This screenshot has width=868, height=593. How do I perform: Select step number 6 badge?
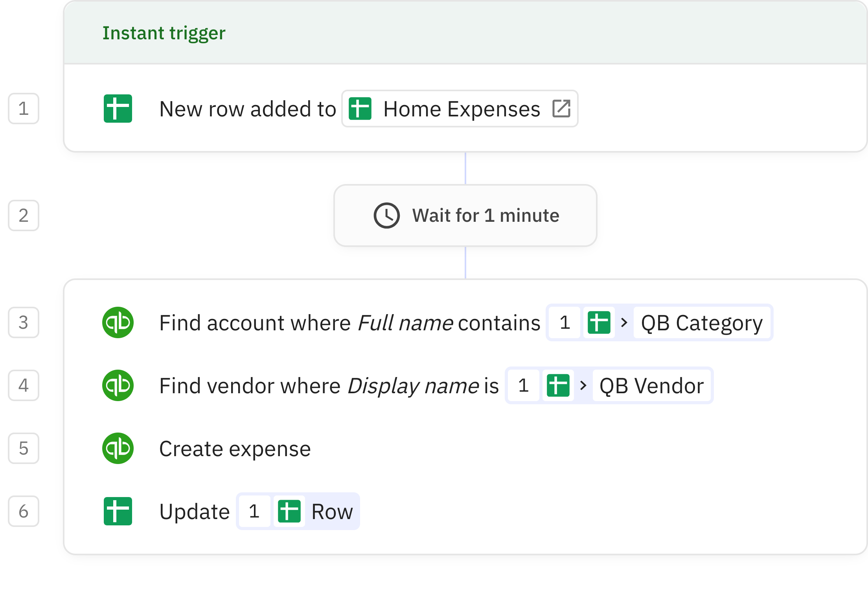point(24,511)
